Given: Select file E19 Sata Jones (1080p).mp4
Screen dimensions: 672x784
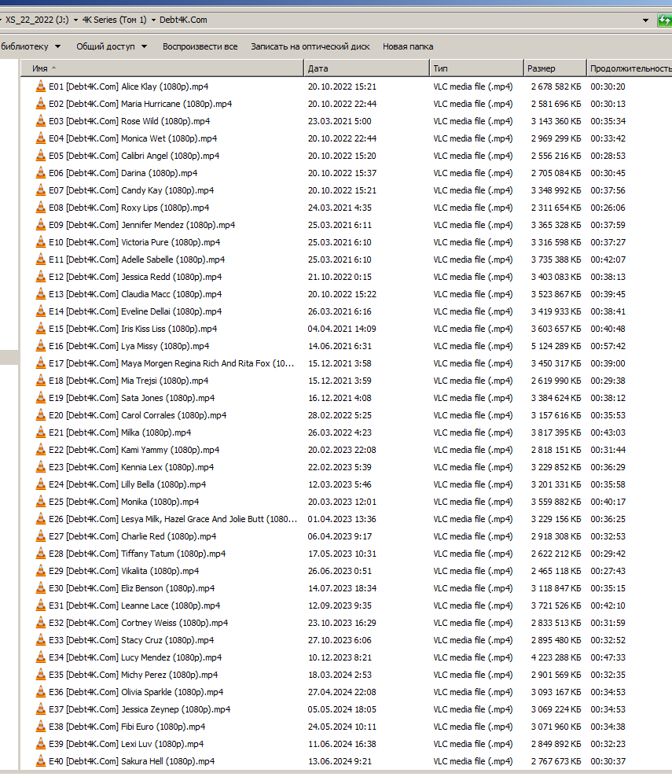Looking at the screenshot, I should (132, 398).
